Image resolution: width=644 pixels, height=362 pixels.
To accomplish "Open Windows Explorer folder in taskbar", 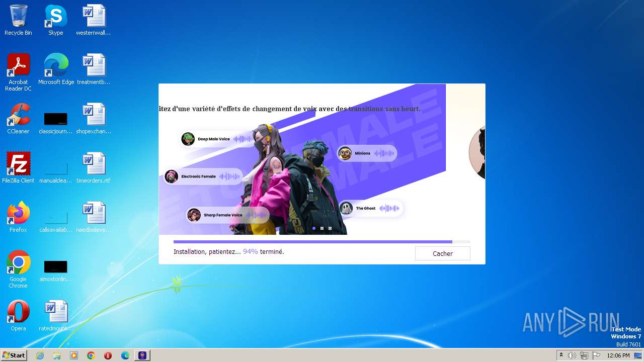I will tap(57, 355).
